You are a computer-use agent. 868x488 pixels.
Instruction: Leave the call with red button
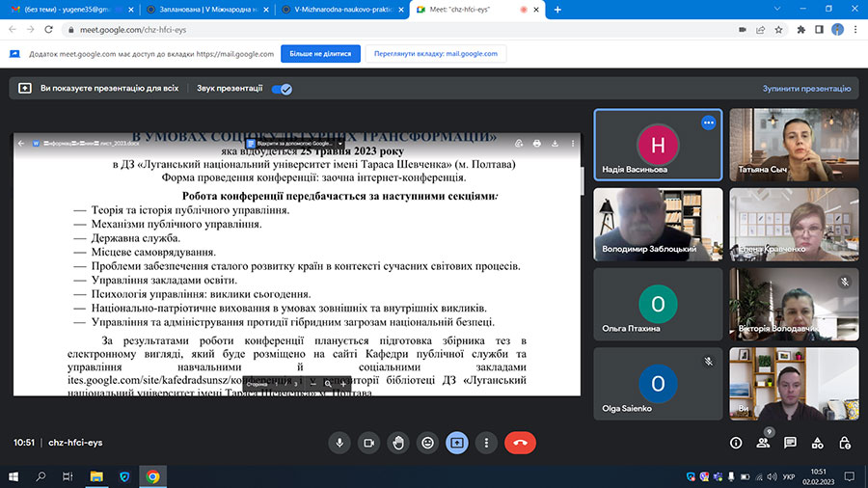520,443
